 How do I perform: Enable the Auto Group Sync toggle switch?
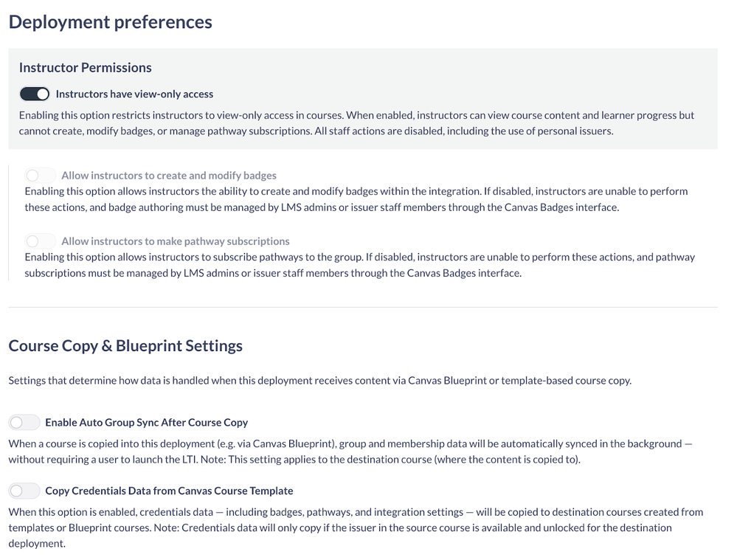(24, 423)
